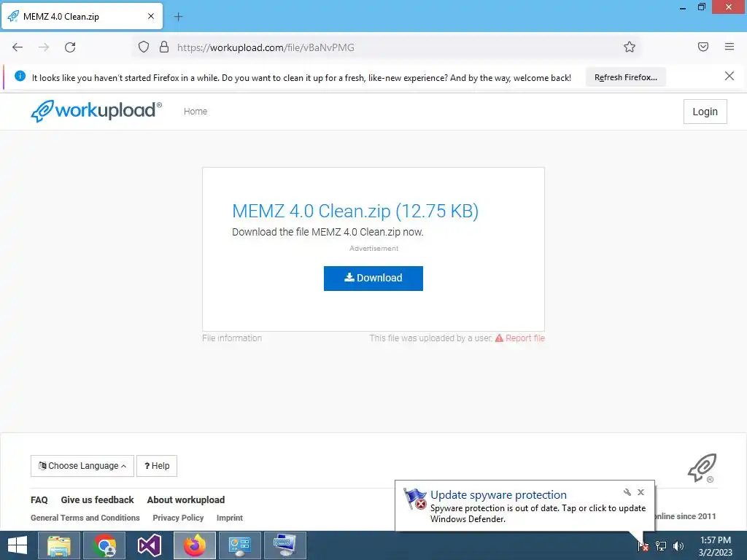Open About workupload link
Screen dimensions: 747x560
186,500
